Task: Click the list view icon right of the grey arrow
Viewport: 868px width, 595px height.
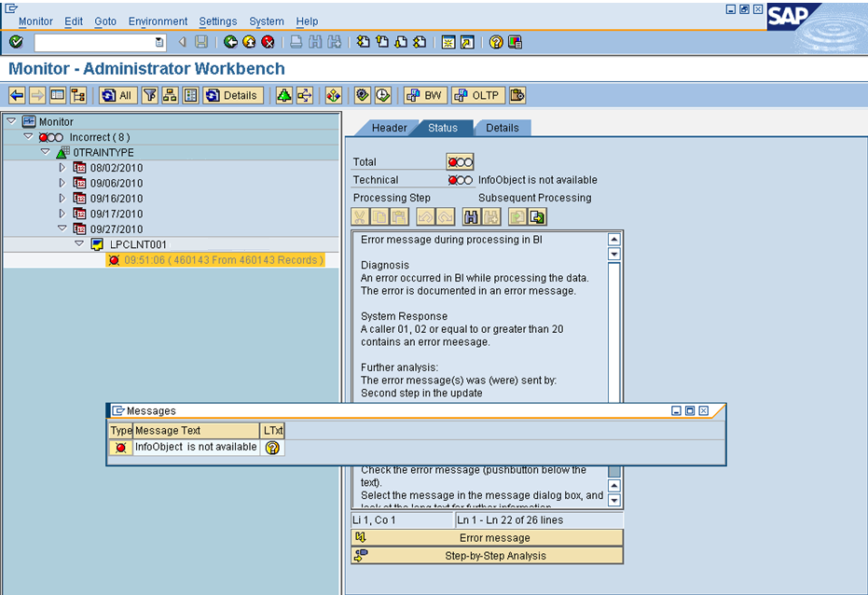Action: point(58,96)
